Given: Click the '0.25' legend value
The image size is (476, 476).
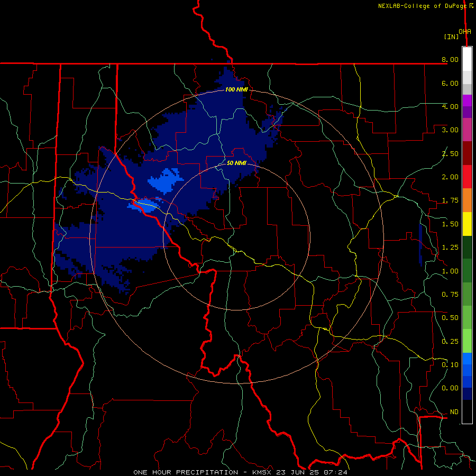Looking at the screenshot, I should [450, 342].
